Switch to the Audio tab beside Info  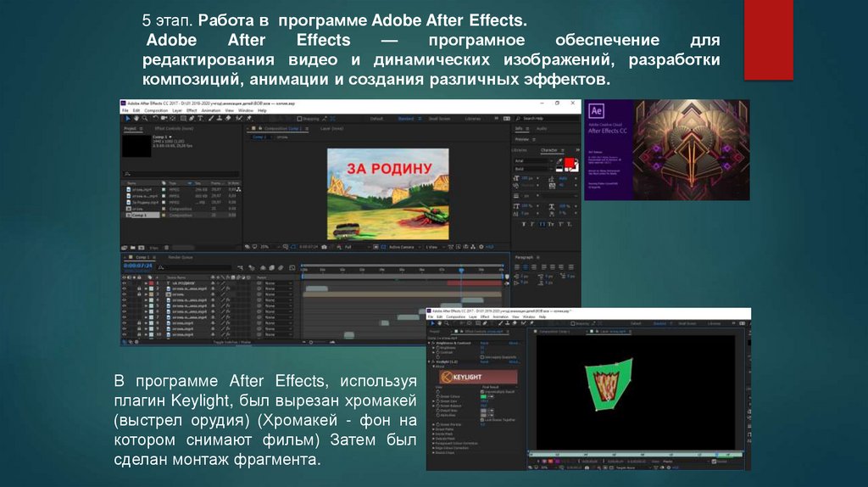pos(542,128)
